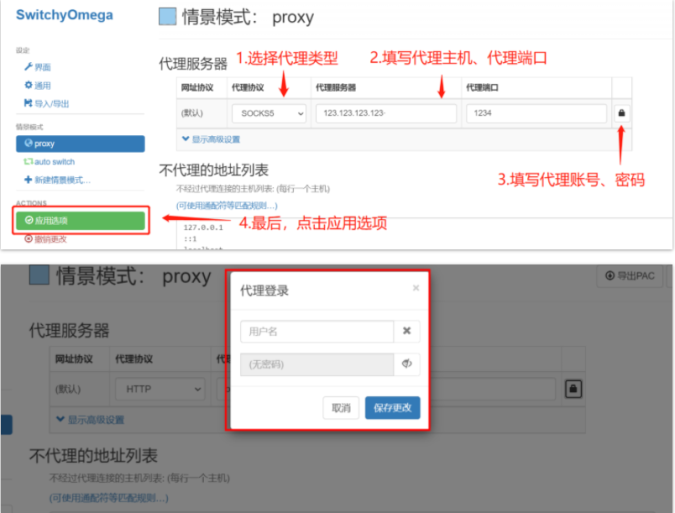This screenshot has width=675, height=513.
Task: Click the globe icon on proxy profile
Action: [28, 143]
